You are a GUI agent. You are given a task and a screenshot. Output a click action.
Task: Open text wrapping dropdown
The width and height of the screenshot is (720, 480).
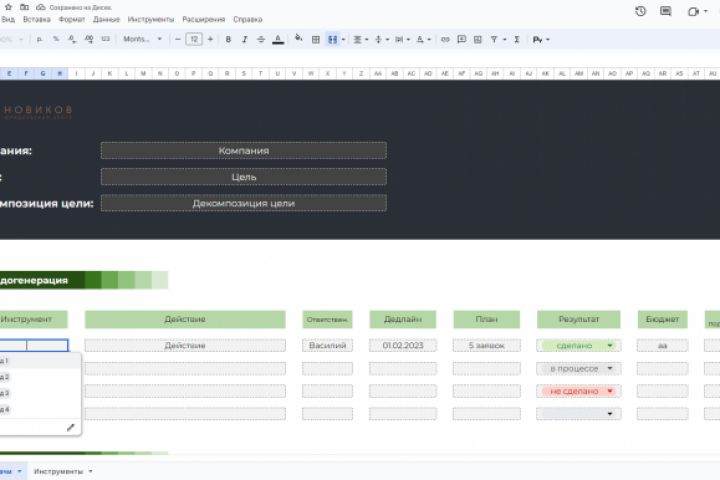point(402,40)
